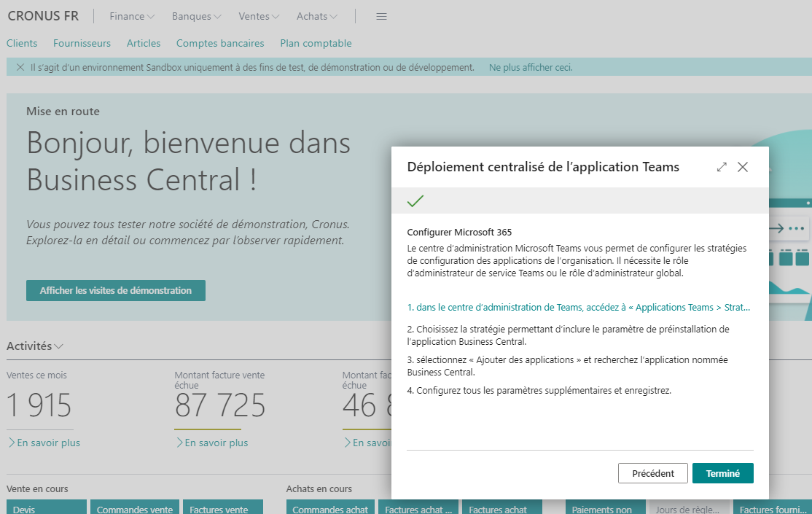The height and width of the screenshot is (514, 812).
Task: Follow the Teams admin center step link
Action: [x=579, y=307]
